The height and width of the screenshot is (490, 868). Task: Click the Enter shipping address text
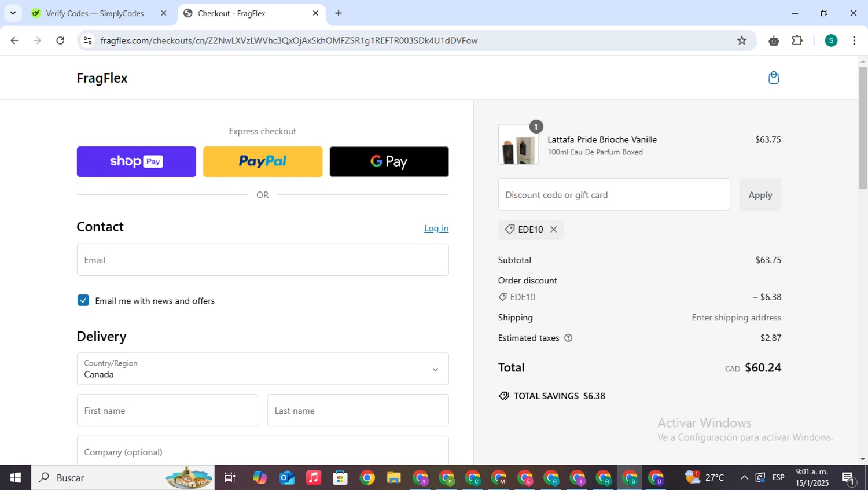736,318
